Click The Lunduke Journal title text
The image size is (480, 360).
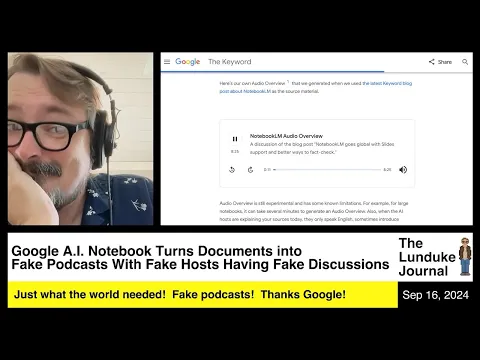427,257
